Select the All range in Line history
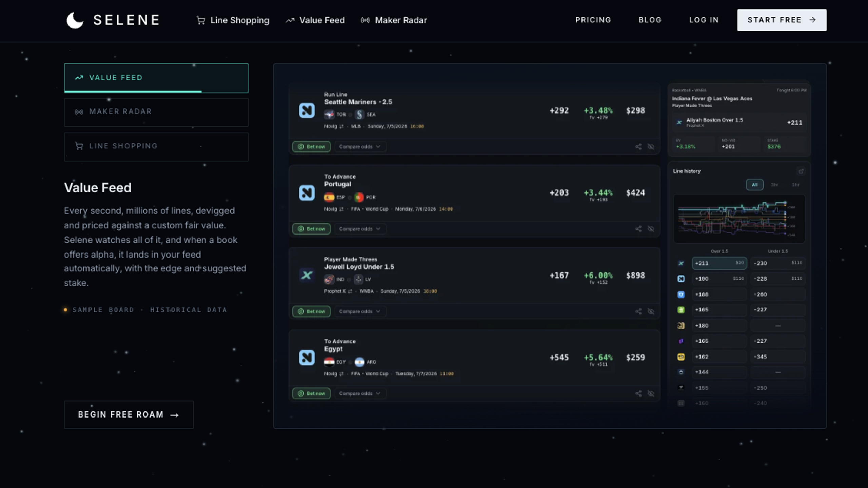 pos(754,185)
